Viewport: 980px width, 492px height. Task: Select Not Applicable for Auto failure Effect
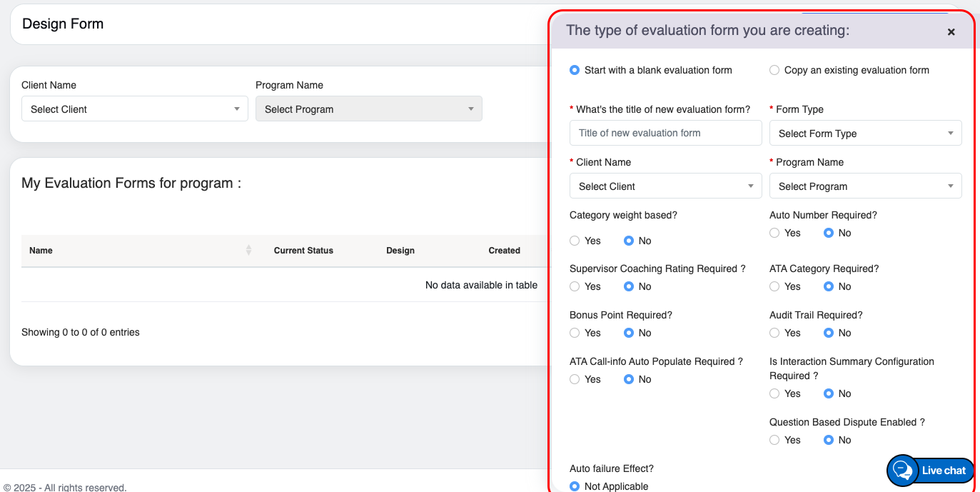pyautogui.click(x=575, y=486)
